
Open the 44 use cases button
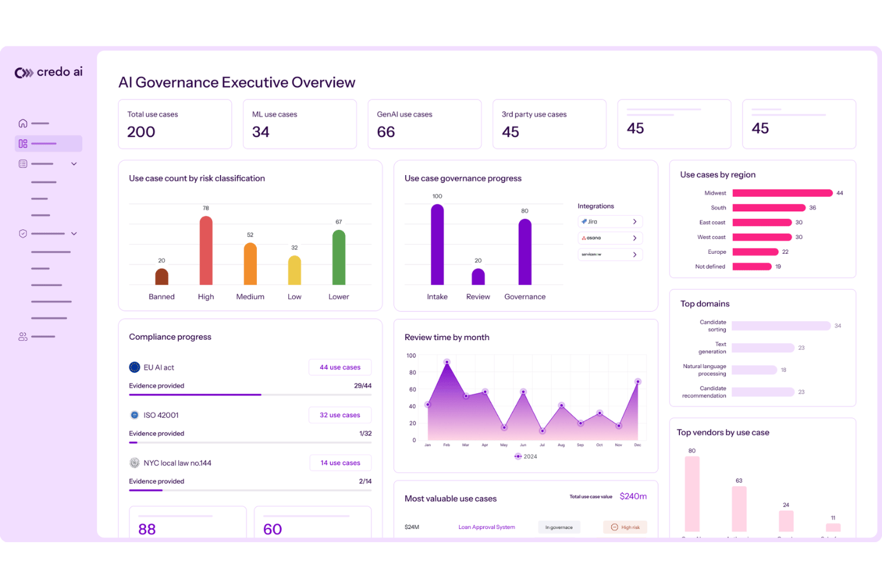coord(340,368)
